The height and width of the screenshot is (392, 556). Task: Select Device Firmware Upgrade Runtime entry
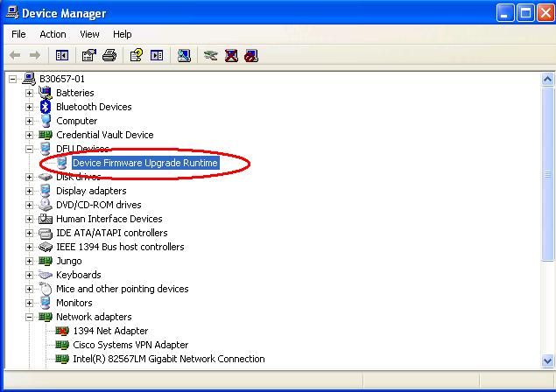pos(145,163)
